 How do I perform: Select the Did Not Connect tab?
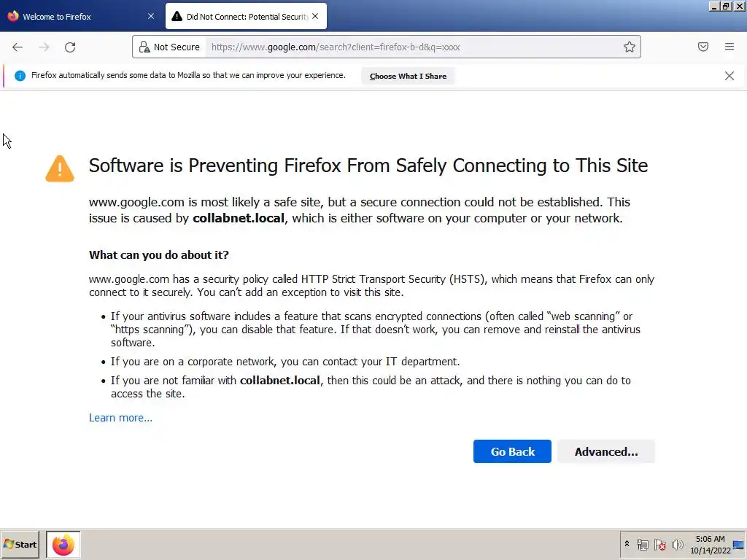click(246, 16)
